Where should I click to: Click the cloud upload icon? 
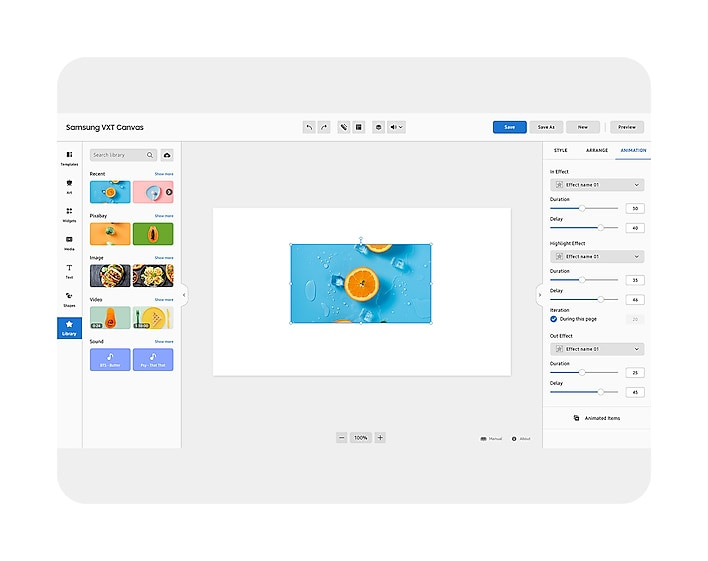pos(167,155)
